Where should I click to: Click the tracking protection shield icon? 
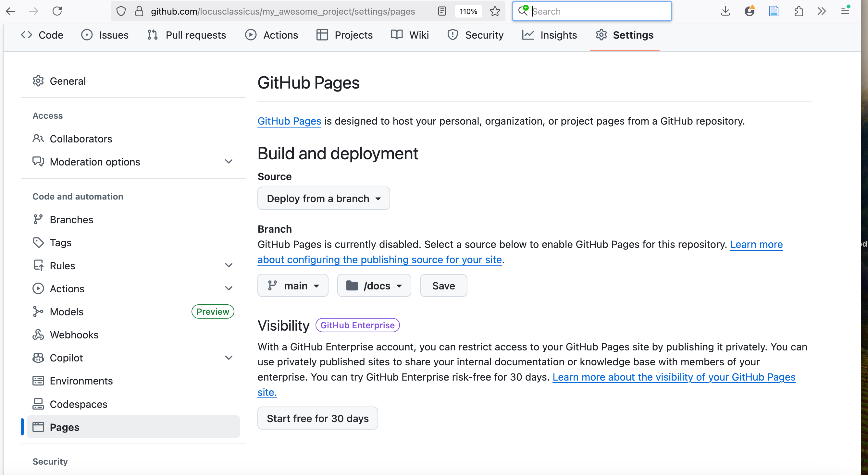[121, 11]
